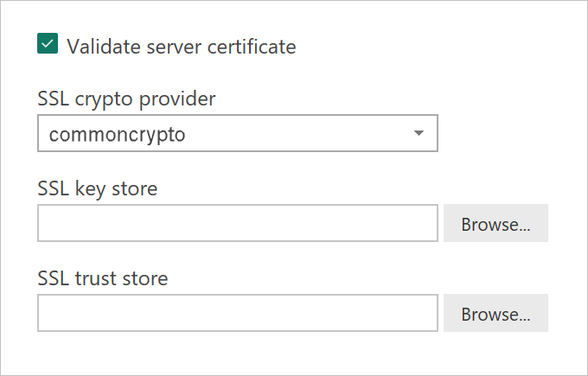Image resolution: width=588 pixels, height=376 pixels.
Task: Click the 'Validate server certificate' label text
Action: coord(181,46)
